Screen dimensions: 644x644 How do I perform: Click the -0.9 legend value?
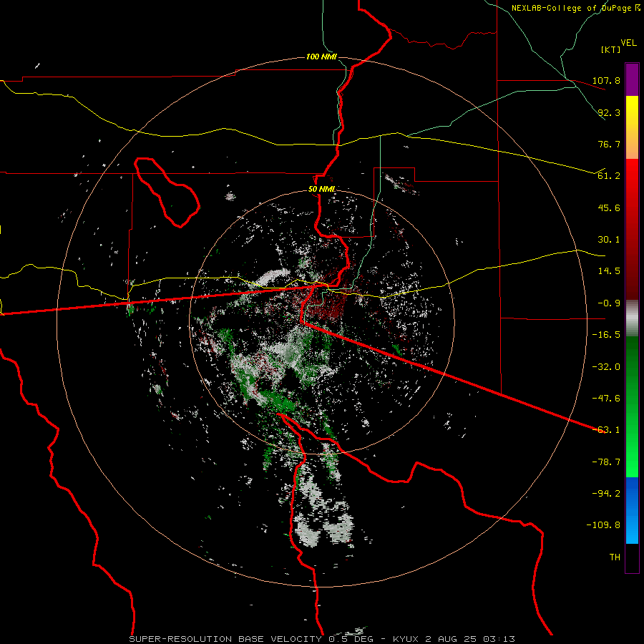click(x=609, y=303)
